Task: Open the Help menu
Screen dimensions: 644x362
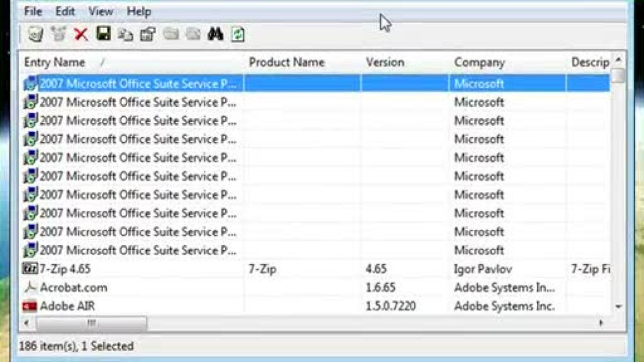Action: click(139, 11)
